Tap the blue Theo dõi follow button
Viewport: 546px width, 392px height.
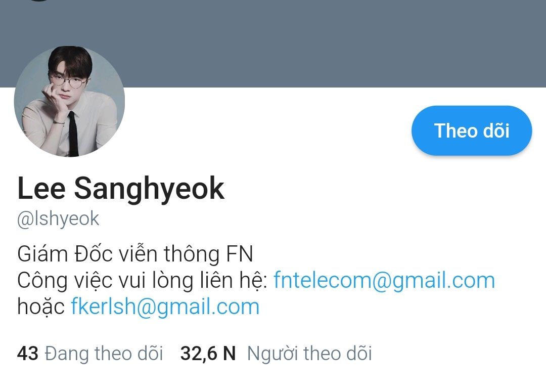click(x=472, y=130)
